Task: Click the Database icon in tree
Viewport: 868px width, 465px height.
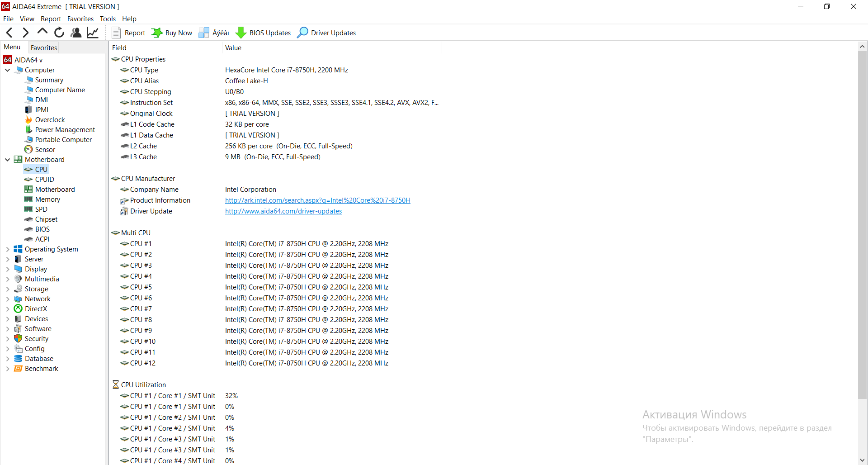Action: (x=18, y=359)
